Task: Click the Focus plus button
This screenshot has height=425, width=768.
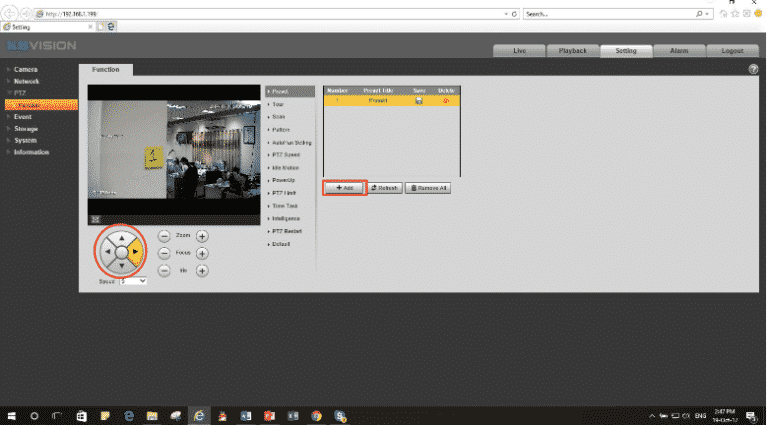Action: tap(201, 253)
